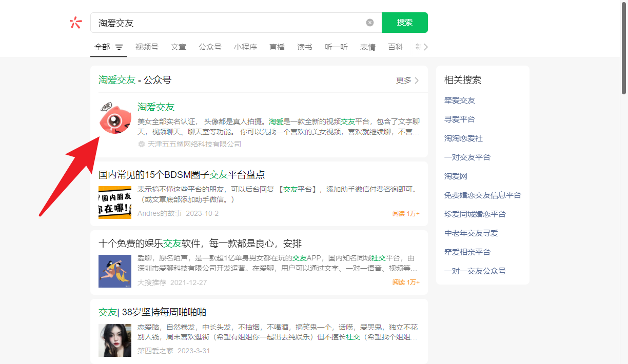Show more tabs with the right chevron
628x364 pixels.
[425, 47]
